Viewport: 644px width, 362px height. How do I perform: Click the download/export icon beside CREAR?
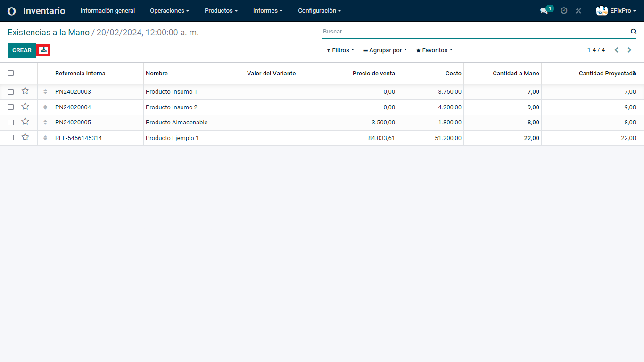(44, 50)
